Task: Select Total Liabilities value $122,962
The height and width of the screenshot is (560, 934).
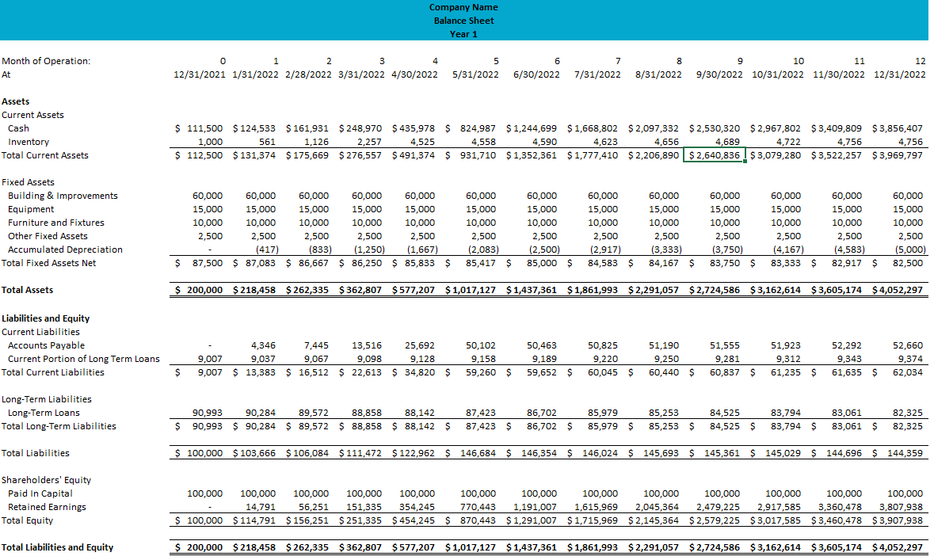Action: (414, 453)
